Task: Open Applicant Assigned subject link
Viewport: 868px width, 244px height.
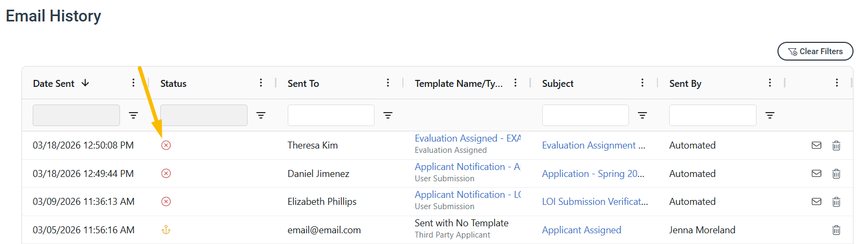Action: 582,230
